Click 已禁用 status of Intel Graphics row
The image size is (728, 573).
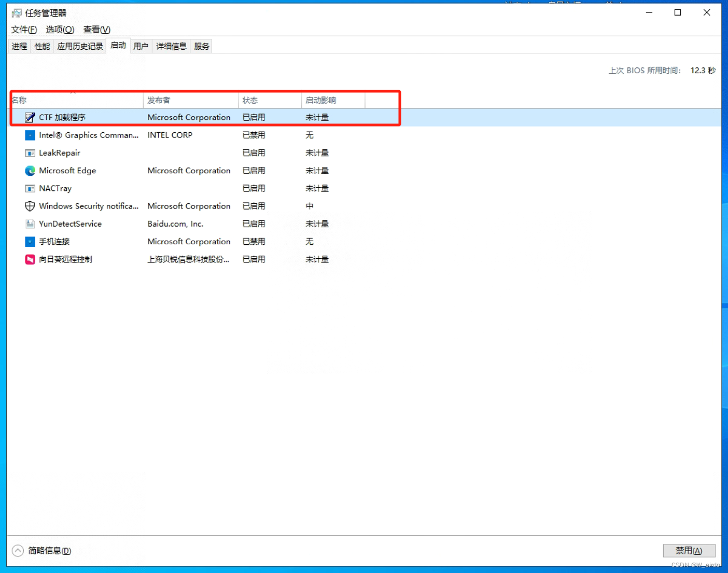(254, 135)
